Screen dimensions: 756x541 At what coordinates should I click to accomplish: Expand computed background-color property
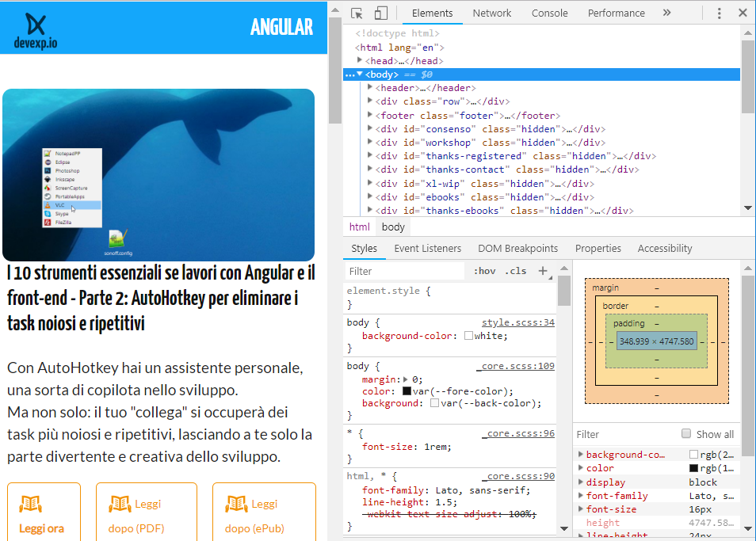pyautogui.click(x=581, y=455)
